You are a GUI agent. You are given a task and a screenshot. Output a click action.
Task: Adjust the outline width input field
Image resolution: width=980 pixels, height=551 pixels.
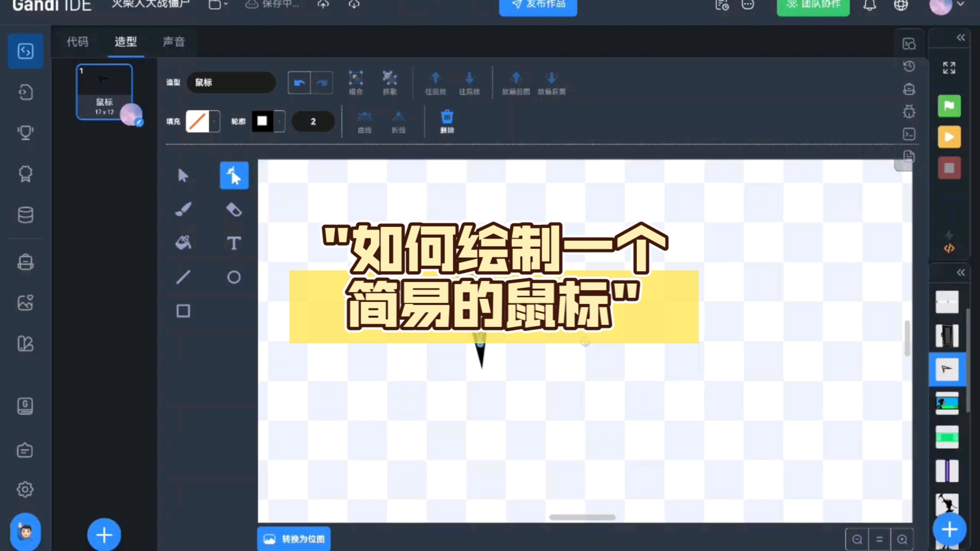(x=313, y=122)
